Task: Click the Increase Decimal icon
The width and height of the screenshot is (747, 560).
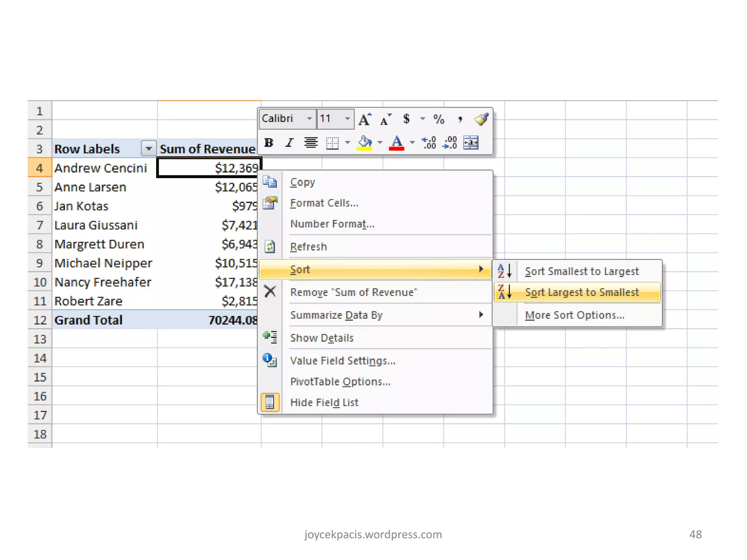Action: tap(429, 143)
